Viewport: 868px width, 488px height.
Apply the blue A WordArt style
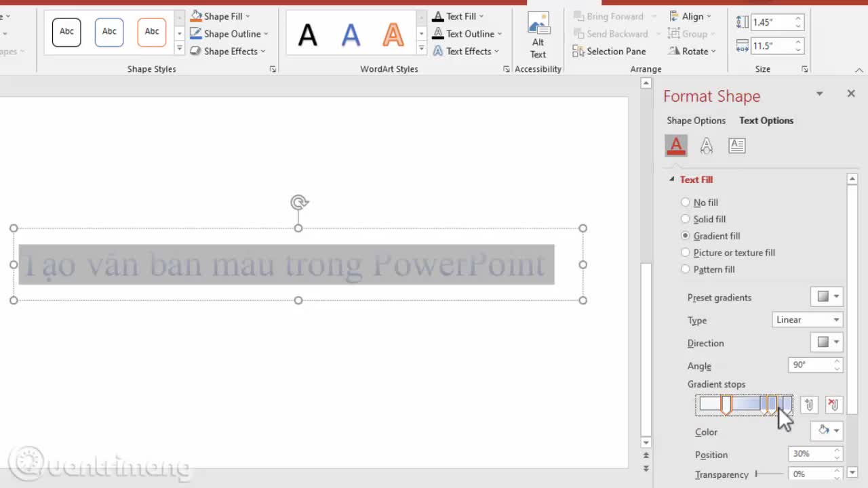(x=351, y=34)
